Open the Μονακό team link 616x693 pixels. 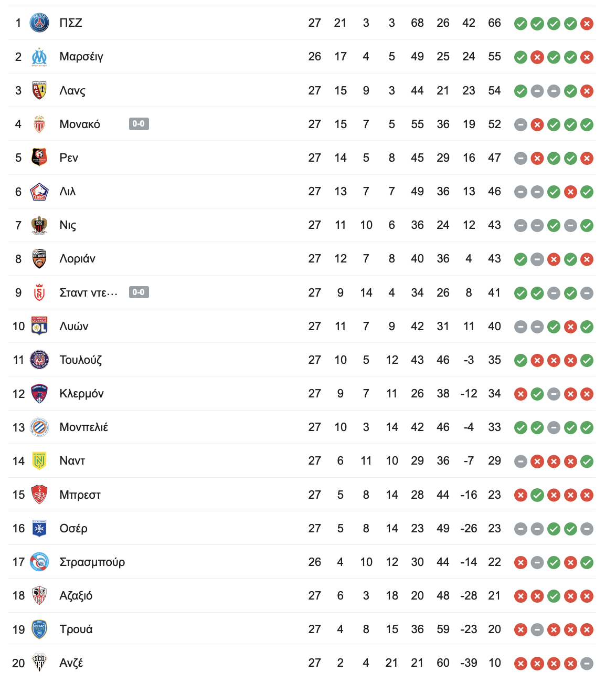tap(80, 124)
